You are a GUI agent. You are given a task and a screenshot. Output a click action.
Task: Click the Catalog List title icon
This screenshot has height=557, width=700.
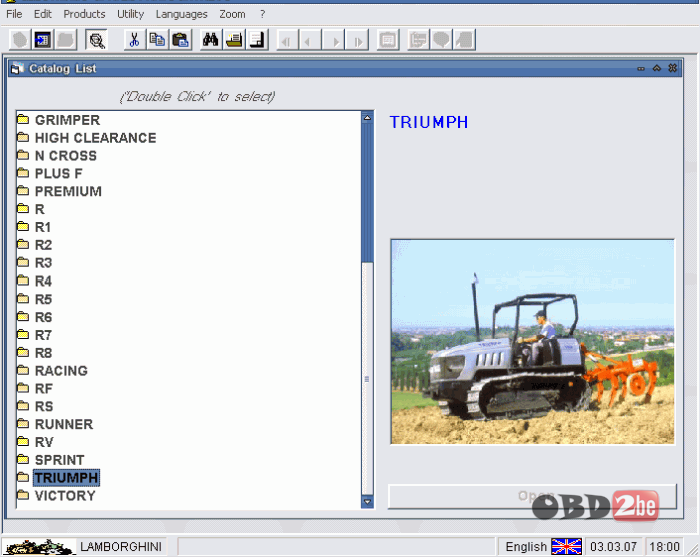[17, 68]
